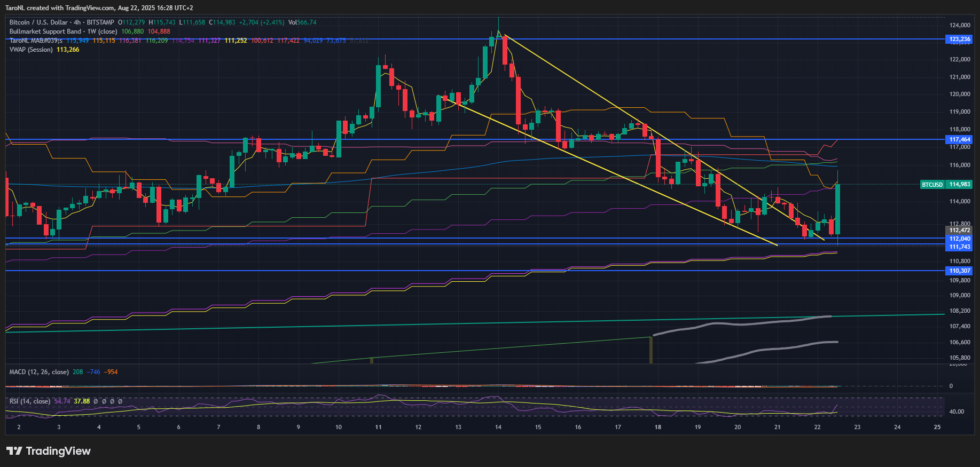Viewport: 980px width, 467px height.
Task: Click the 120,000 price axis tick
Action: coord(960,94)
